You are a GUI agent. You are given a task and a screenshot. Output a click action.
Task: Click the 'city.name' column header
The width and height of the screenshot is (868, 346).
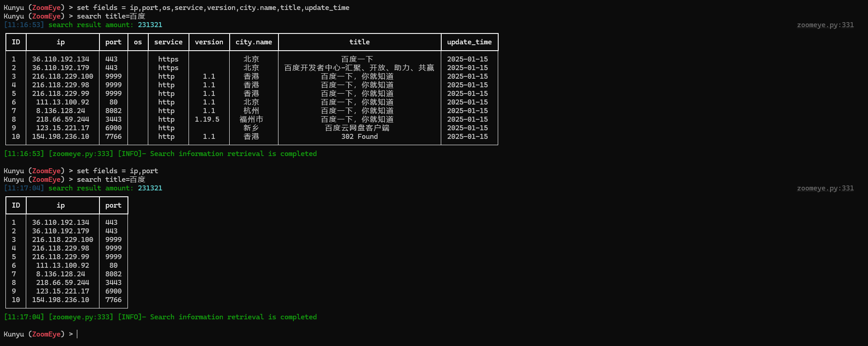[x=254, y=42]
